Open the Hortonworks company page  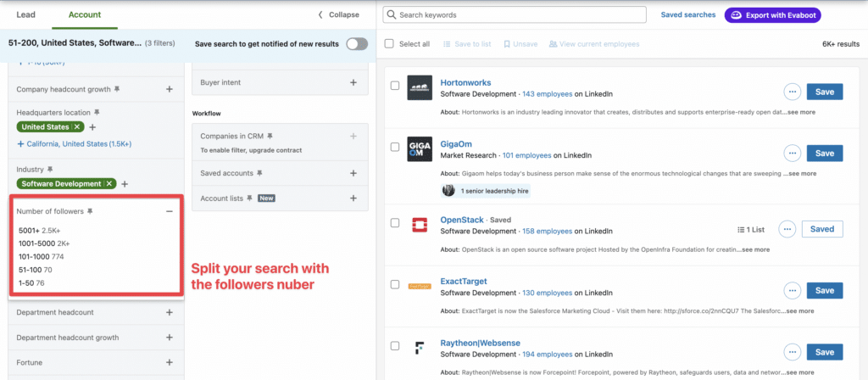coord(465,82)
